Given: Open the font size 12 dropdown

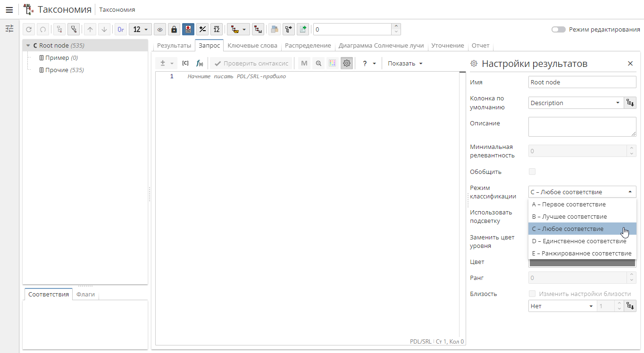Looking at the screenshot, I should (x=141, y=29).
